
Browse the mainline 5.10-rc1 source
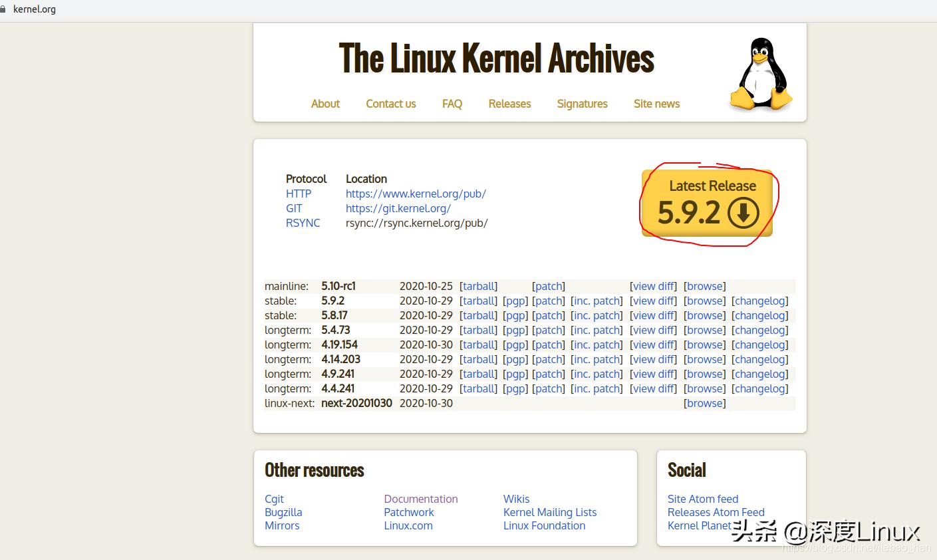[705, 286]
